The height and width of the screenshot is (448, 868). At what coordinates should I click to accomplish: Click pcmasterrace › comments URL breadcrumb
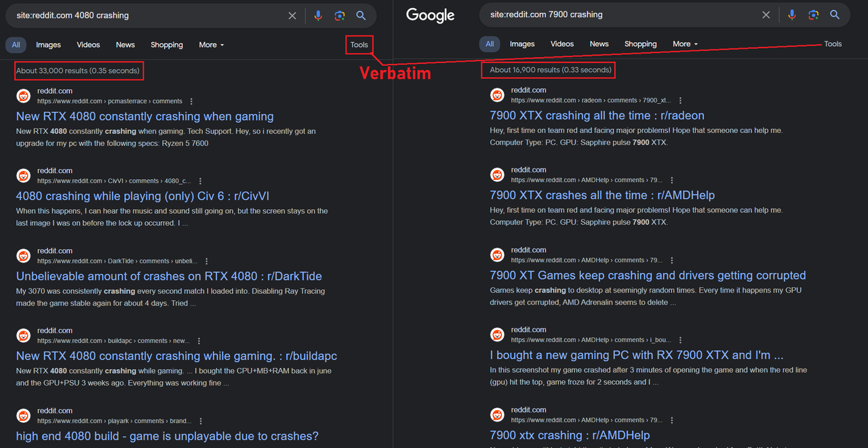110,101
